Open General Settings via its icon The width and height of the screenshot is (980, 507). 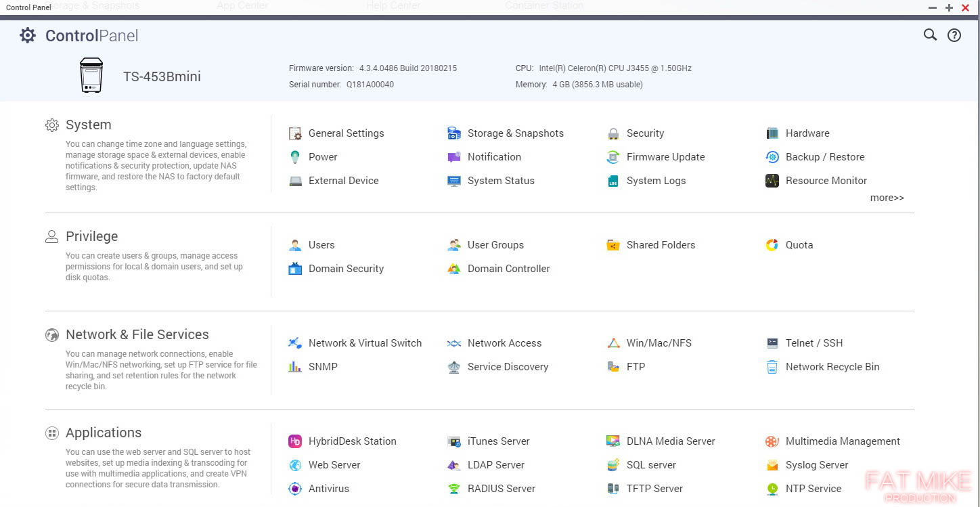click(x=295, y=133)
